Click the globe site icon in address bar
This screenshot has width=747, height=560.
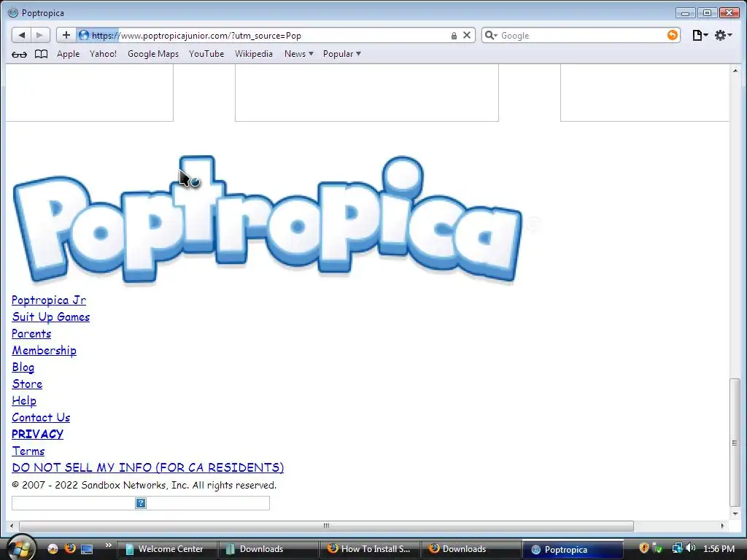84,35
